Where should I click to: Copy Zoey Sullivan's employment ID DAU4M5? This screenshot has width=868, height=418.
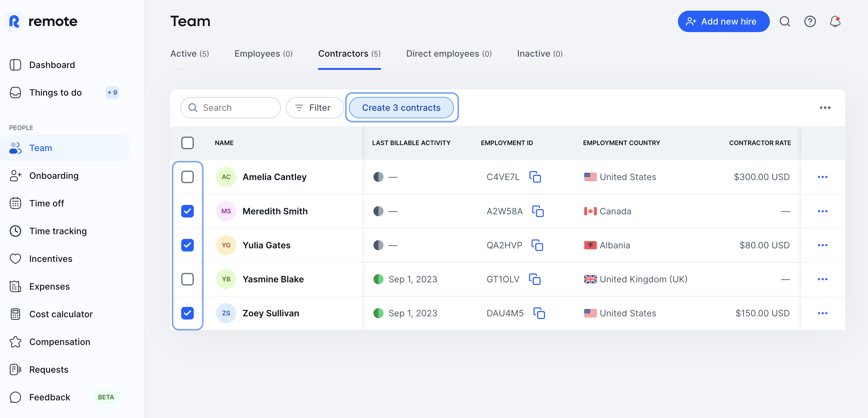[x=539, y=313]
